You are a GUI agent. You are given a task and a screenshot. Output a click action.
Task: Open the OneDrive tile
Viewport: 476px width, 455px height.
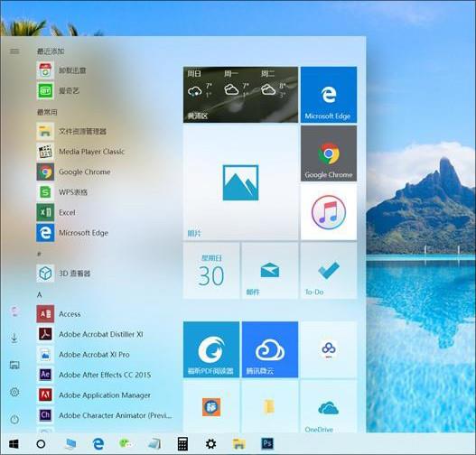click(x=329, y=407)
